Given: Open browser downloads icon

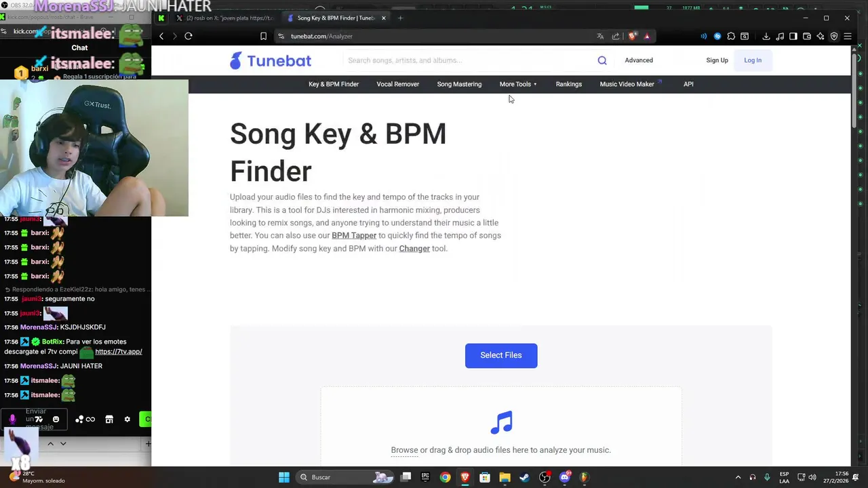Looking at the screenshot, I should pyautogui.click(x=766, y=36).
